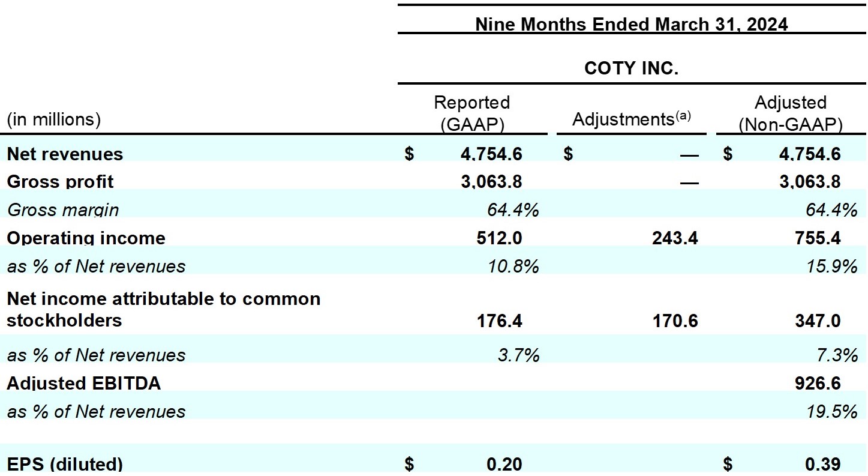Click the dash in Gross profit Adjustments cell

689,182
